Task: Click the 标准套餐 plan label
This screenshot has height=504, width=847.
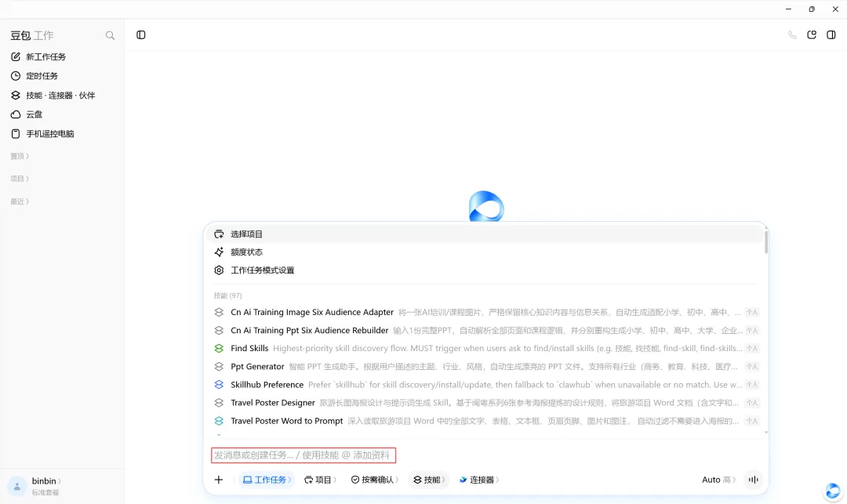Action: pos(45,493)
